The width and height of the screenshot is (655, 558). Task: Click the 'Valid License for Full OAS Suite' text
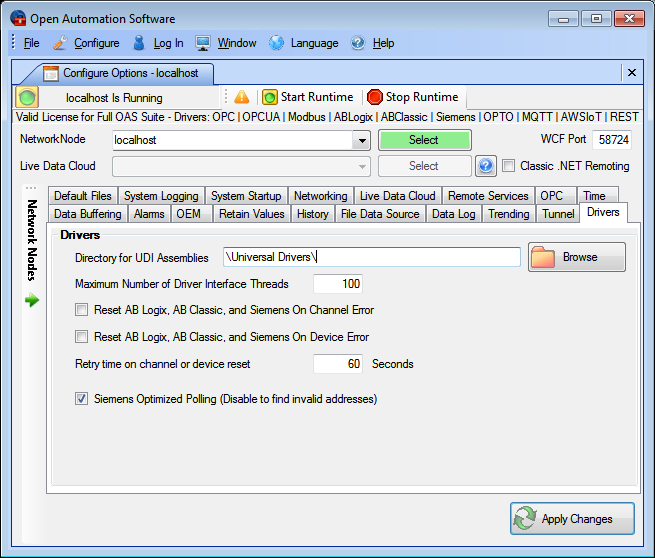91,117
